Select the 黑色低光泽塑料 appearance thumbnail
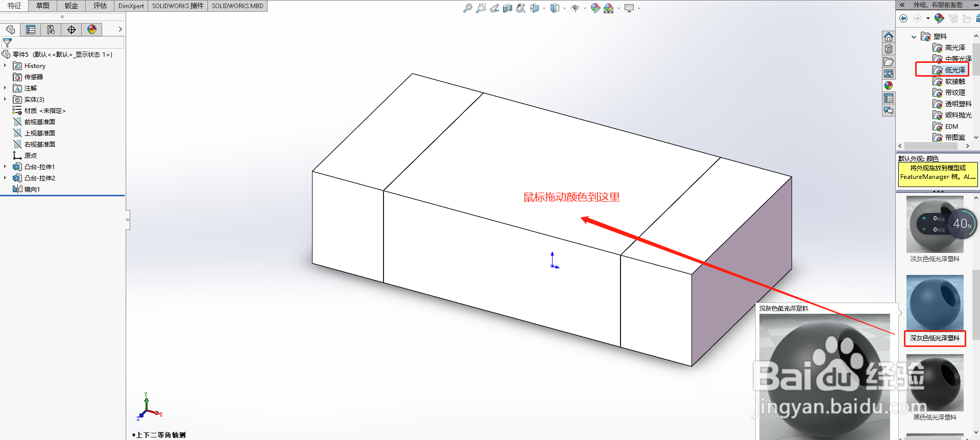Screen dimensions: 980x440 coord(935,383)
